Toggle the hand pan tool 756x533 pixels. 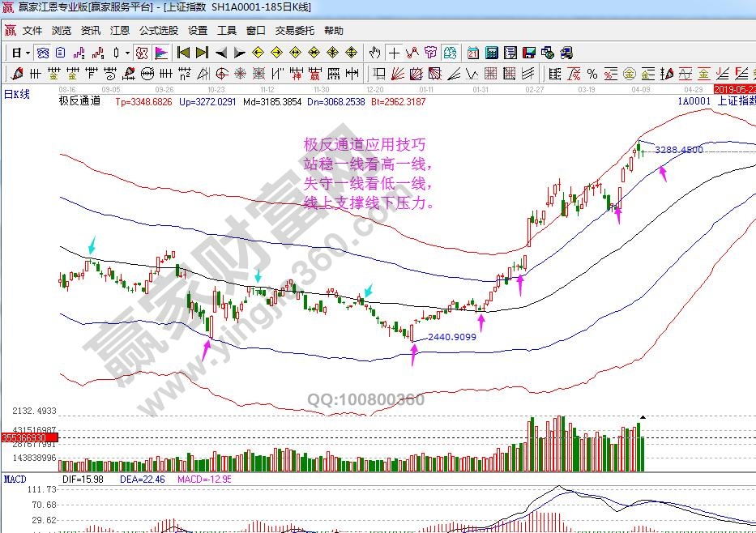(374, 53)
